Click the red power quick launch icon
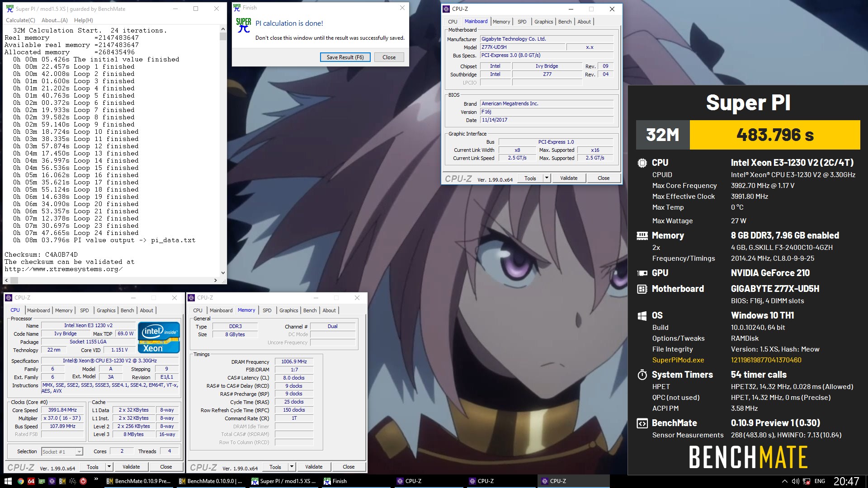868x488 pixels. click(x=83, y=481)
